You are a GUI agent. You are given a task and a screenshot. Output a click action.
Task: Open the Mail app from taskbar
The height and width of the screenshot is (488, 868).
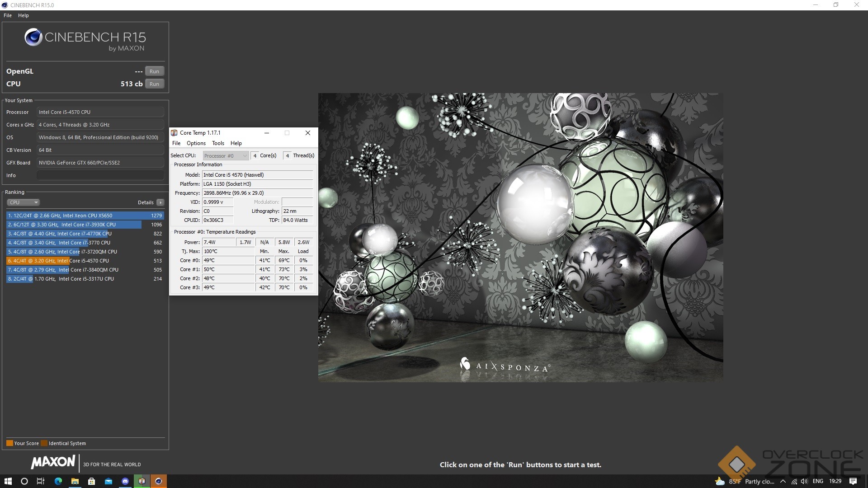[108, 481]
